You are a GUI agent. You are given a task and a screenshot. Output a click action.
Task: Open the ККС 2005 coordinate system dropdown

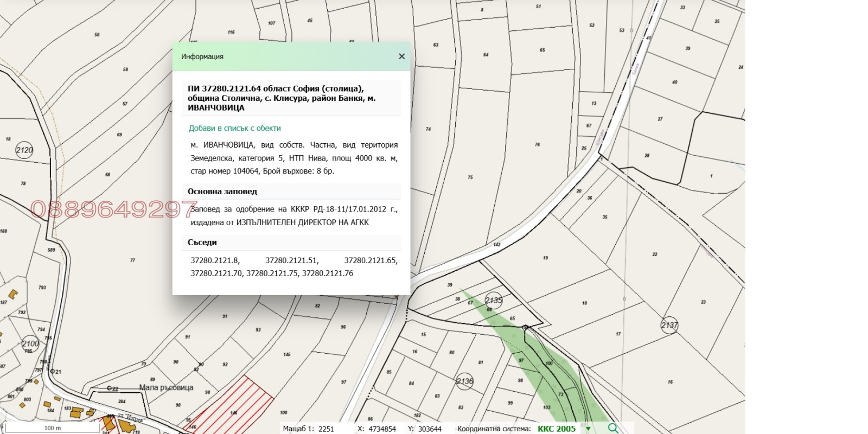[x=588, y=429]
